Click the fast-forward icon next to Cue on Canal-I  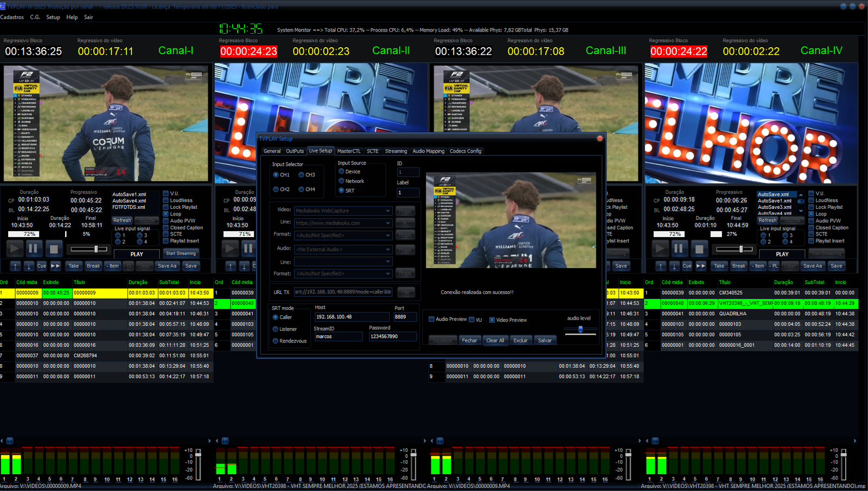tap(55, 266)
